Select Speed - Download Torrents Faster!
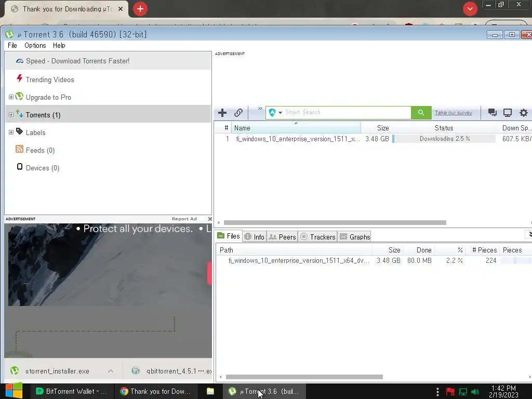This screenshot has width=532, height=399. point(108,61)
